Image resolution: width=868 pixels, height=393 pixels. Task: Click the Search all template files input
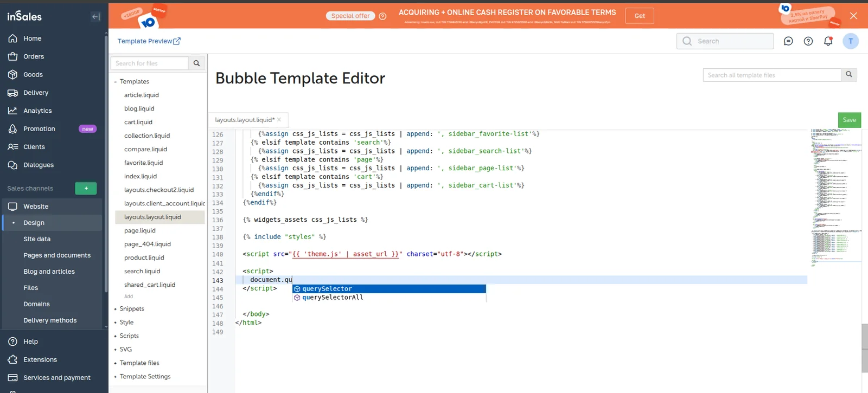(x=772, y=75)
